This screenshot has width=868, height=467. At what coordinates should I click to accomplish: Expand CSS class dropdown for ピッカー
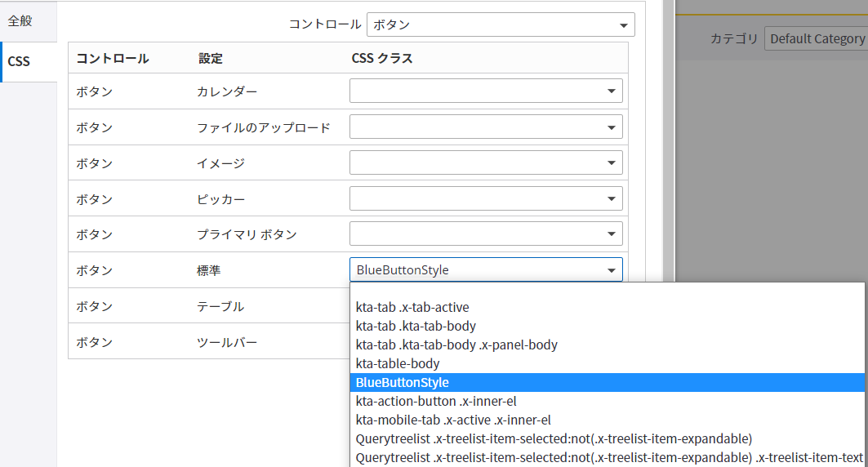pyautogui.click(x=486, y=198)
